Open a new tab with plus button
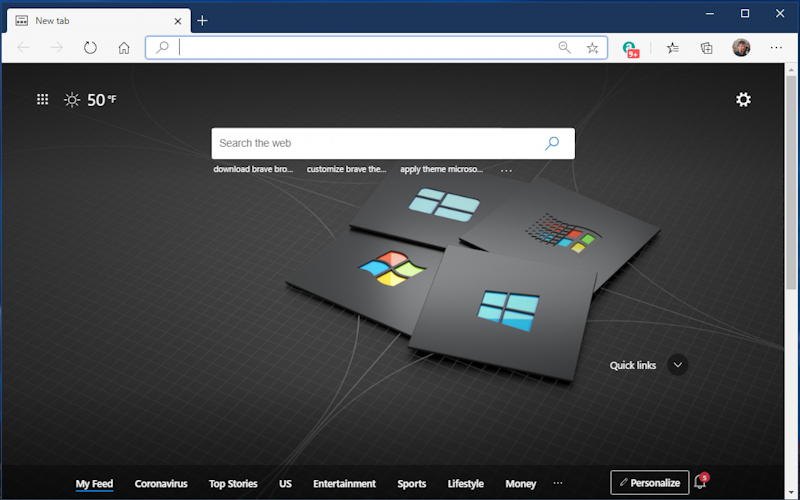The height and width of the screenshot is (500, 800). (202, 20)
